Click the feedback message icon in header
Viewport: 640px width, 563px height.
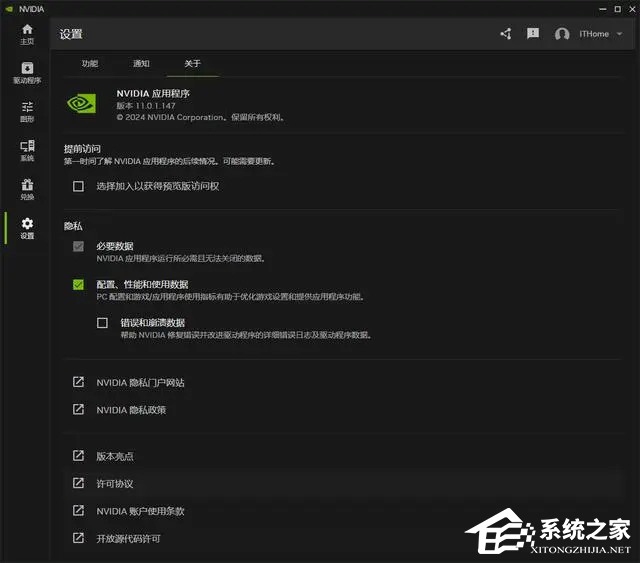pos(533,33)
